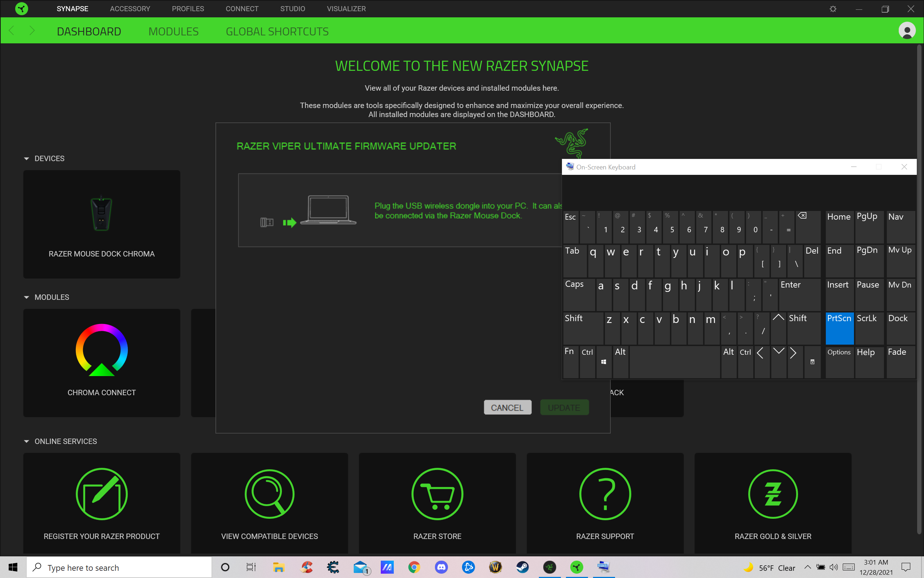924x578 pixels.
Task: Go back with the left navigation arrow
Action: point(12,31)
